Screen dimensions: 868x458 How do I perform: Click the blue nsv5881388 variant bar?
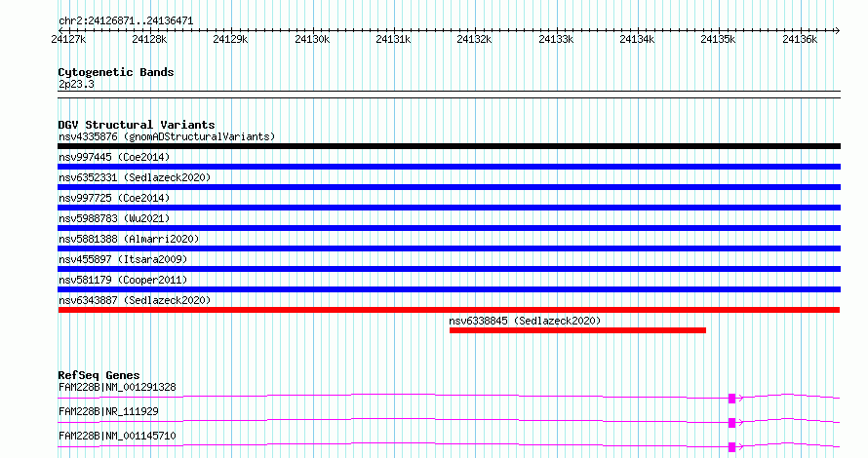point(449,248)
